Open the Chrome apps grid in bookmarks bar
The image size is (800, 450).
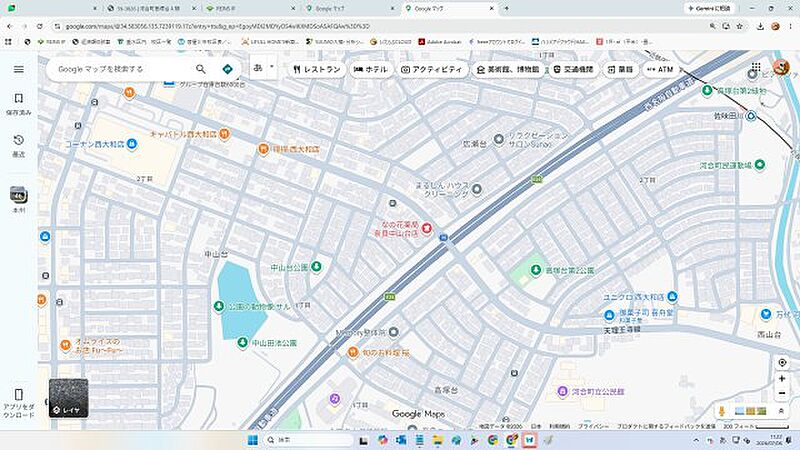pos(8,42)
